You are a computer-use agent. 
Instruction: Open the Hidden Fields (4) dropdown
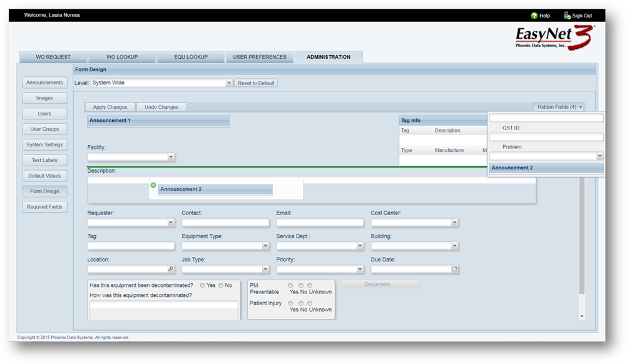(559, 107)
